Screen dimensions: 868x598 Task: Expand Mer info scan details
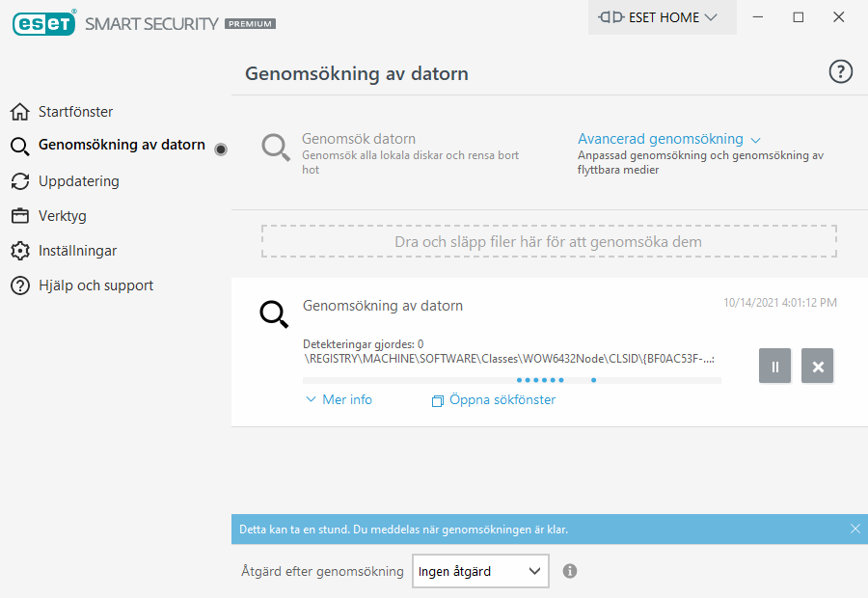339,399
